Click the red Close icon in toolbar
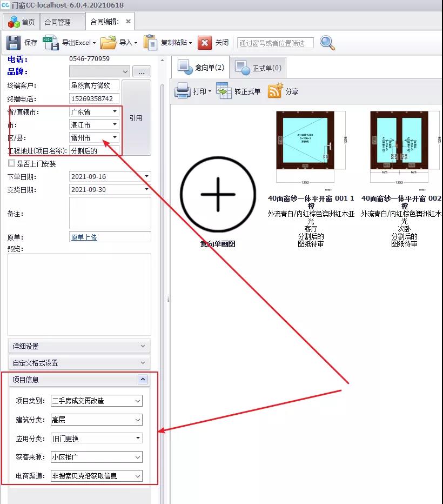 [205, 43]
